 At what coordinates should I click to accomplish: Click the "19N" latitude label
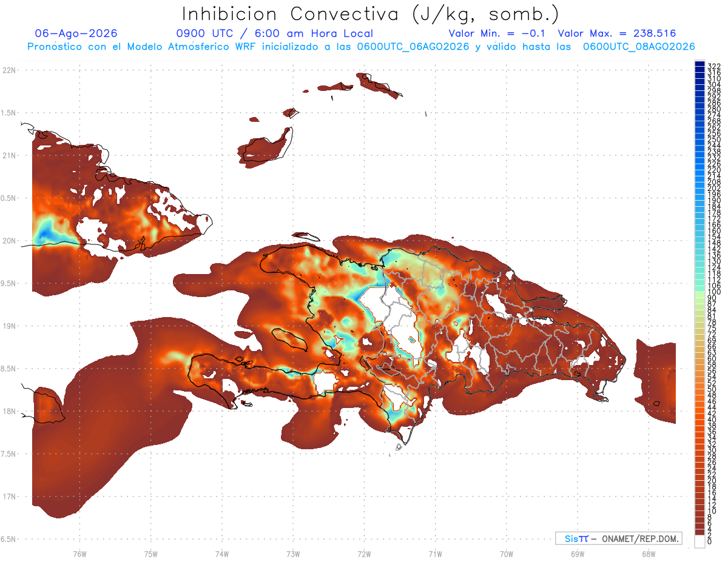[8, 326]
